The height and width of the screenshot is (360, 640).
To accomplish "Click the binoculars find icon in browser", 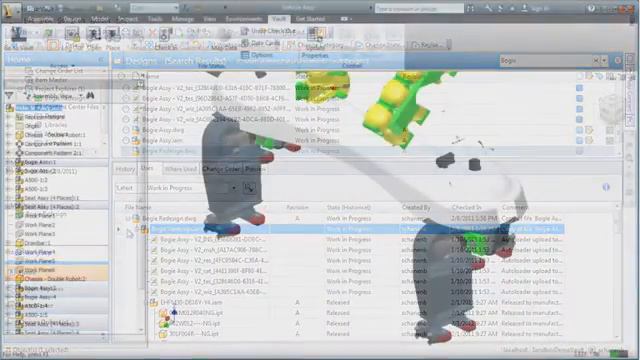I will 90,96.
